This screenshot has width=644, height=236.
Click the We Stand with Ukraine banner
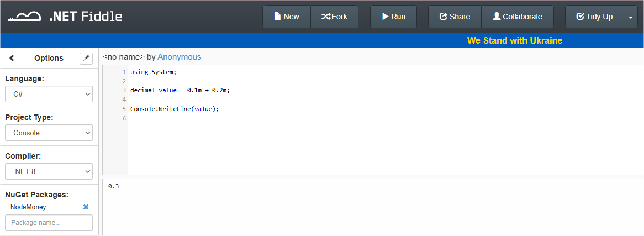pyautogui.click(x=515, y=41)
